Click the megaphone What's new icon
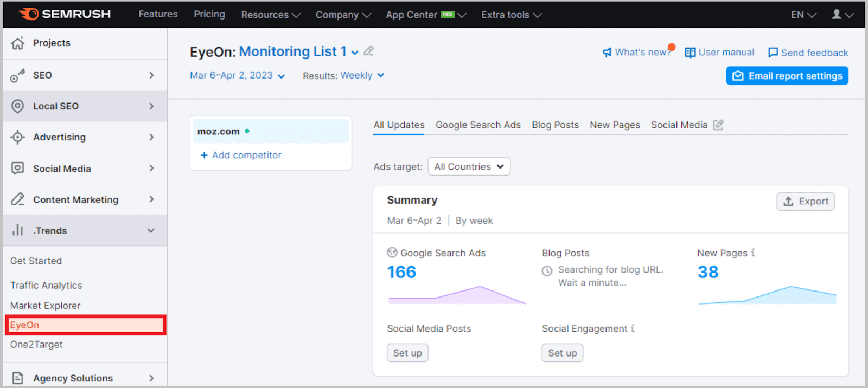Screen dimensions: 868x388 click(x=607, y=53)
